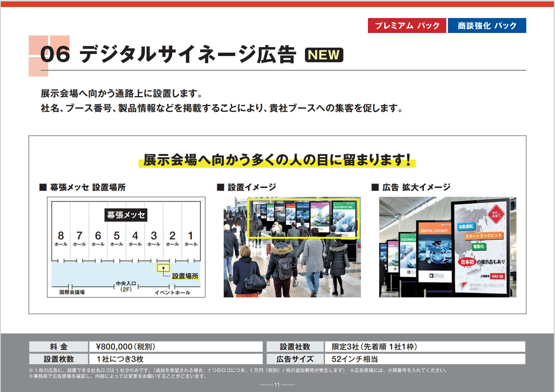Click the sentence beginning 社名、ブース番号
The height and width of the screenshot is (392, 555).
(222, 108)
